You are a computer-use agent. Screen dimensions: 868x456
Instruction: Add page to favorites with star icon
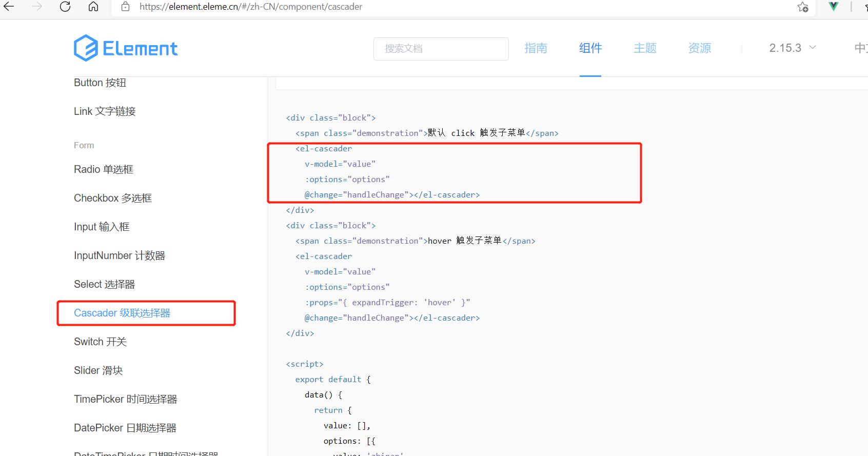tap(803, 7)
